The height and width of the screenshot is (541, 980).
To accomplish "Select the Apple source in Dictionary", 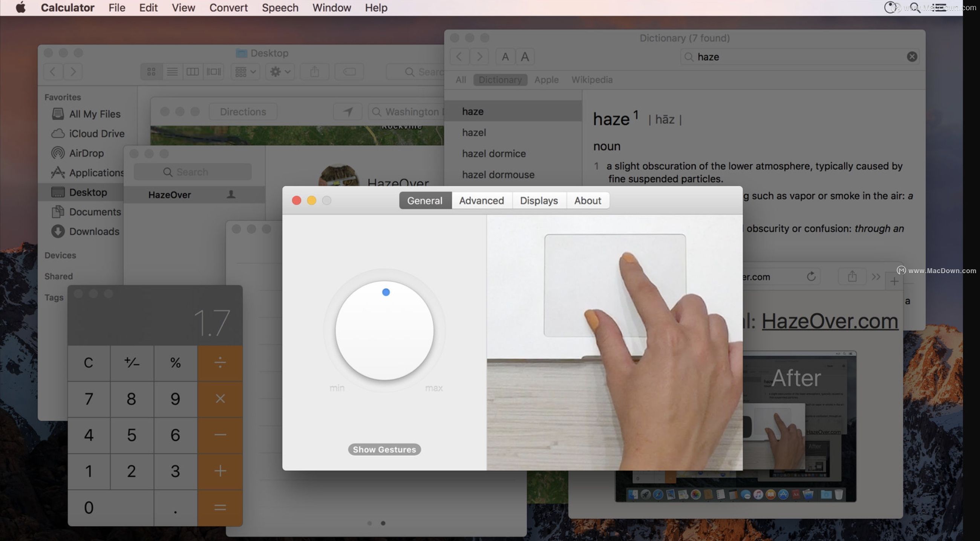I will 546,80.
